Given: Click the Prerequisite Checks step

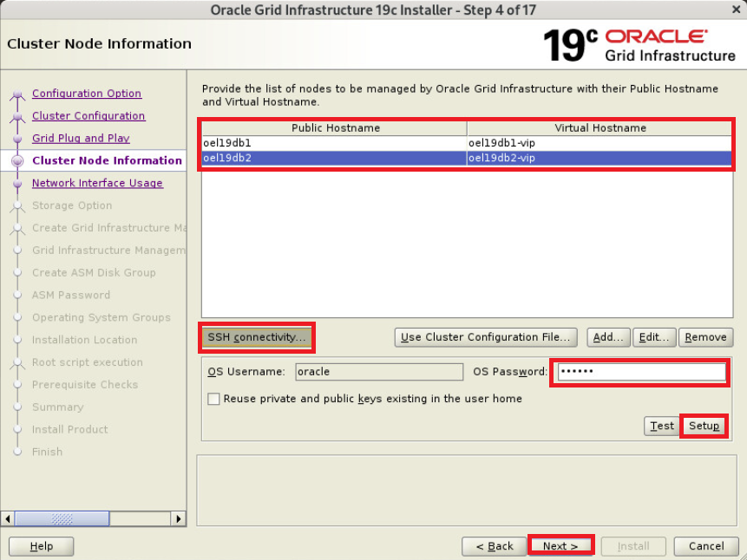Looking at the screenshot, I should [85, 384].
